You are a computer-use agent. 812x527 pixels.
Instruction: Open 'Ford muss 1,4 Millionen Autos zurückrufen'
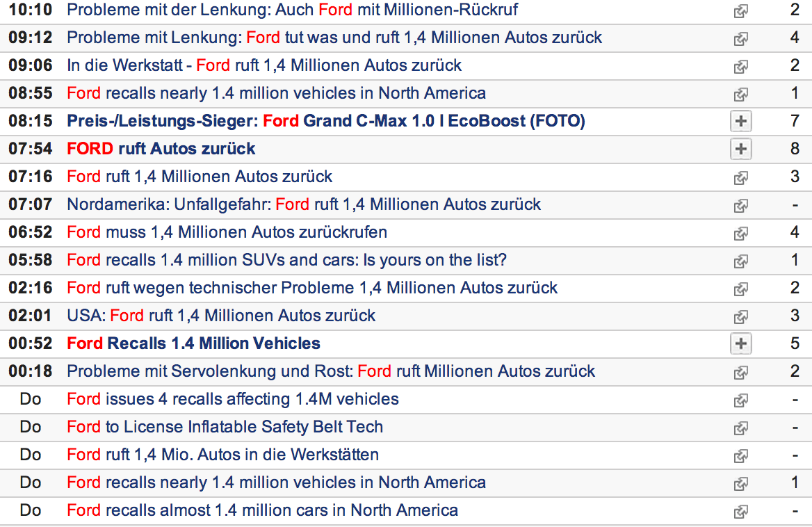[227, 232]
